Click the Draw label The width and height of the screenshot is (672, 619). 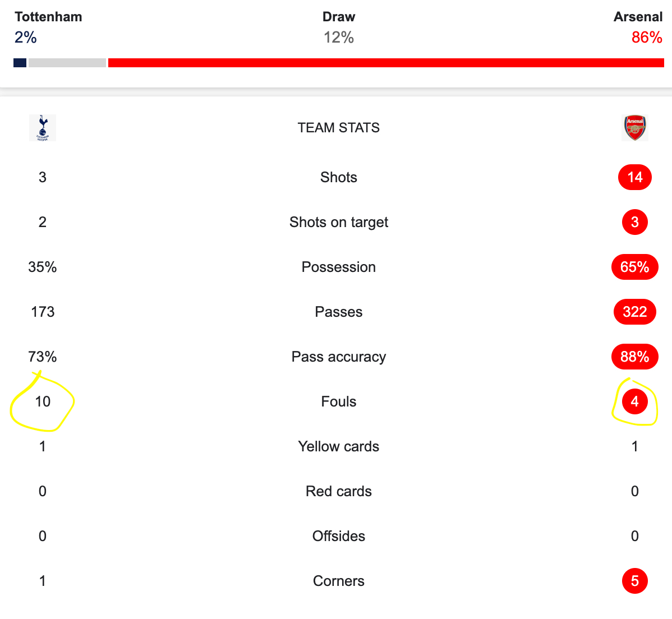338,17
